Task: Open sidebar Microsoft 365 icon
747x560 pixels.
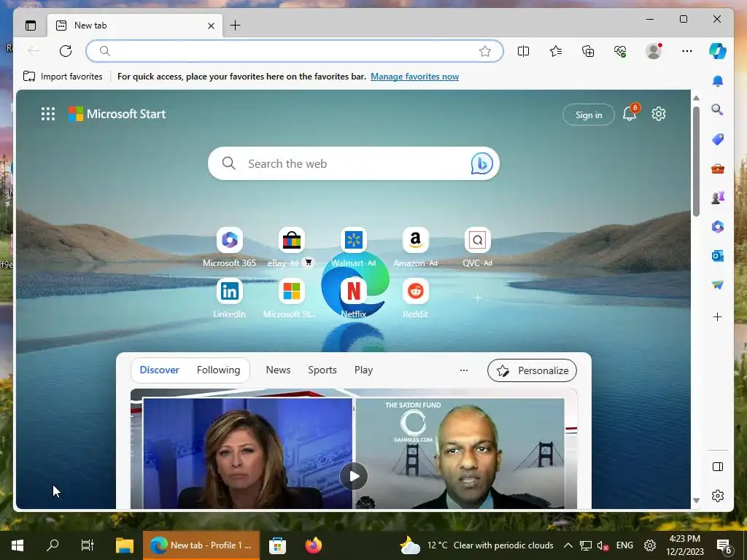Action: [718, 227]
